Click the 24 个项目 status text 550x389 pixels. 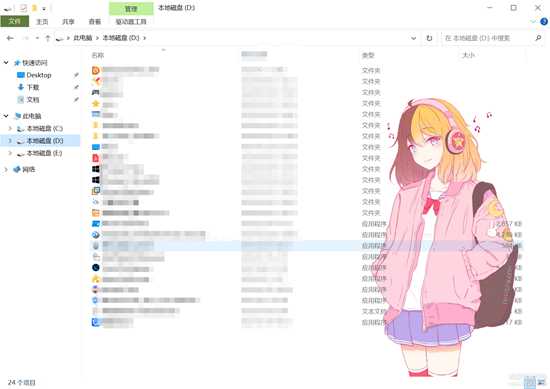tap(22, 382)
